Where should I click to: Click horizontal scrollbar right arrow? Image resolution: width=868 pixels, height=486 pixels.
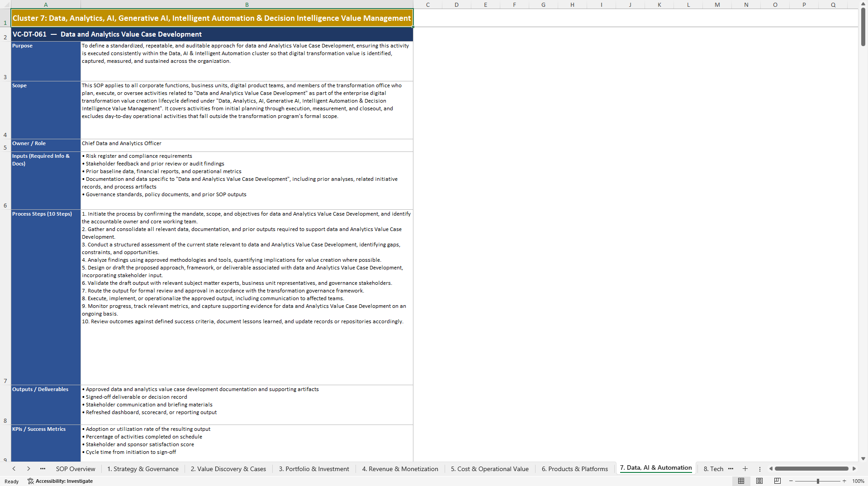point(854,469)
